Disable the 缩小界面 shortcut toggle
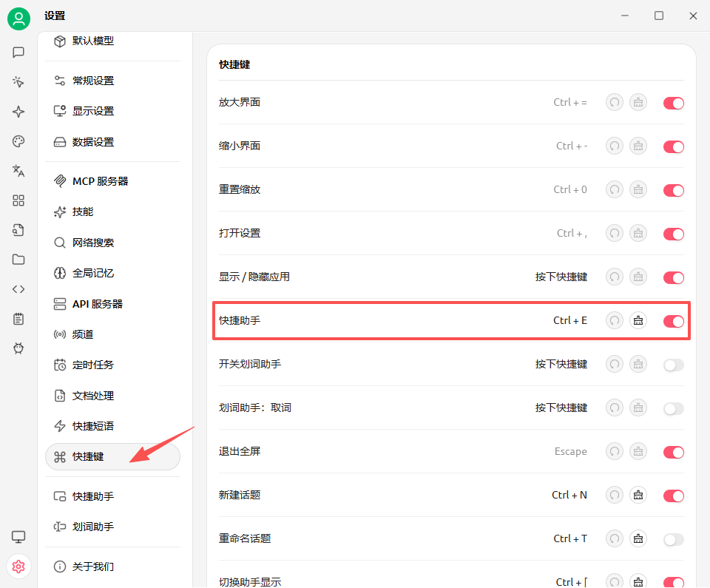This screenshot has width=710, height=588. tap(673, 146)
